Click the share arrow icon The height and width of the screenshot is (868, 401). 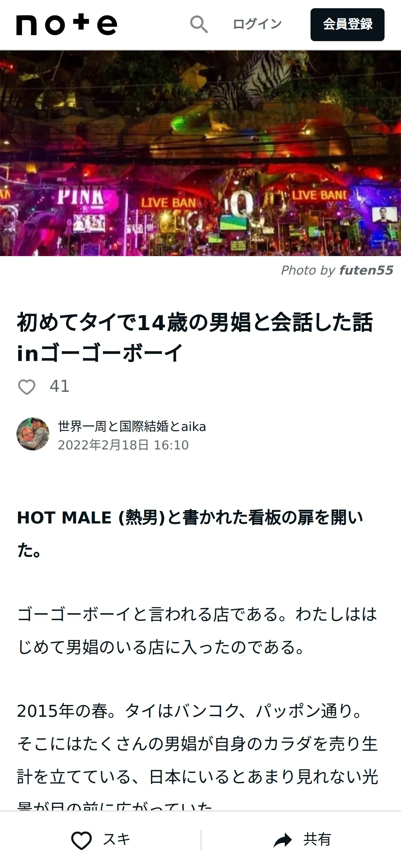pyautogui.click(x=282, y=840)
